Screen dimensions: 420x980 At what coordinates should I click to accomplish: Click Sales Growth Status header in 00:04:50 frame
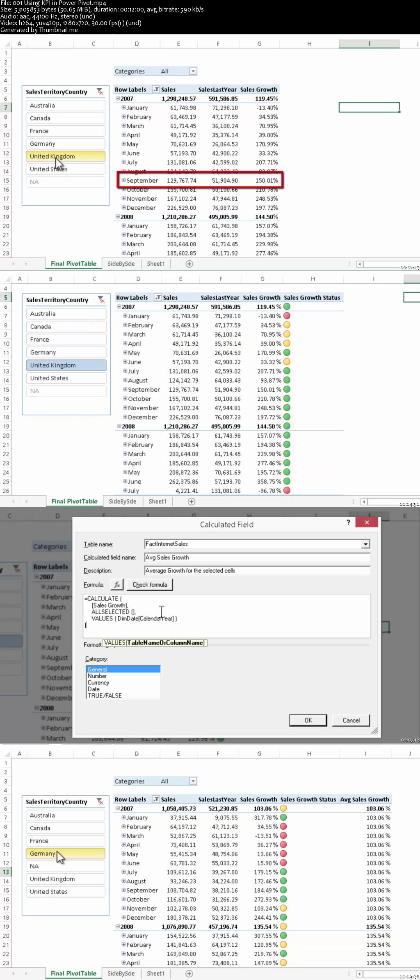[312, 297]
